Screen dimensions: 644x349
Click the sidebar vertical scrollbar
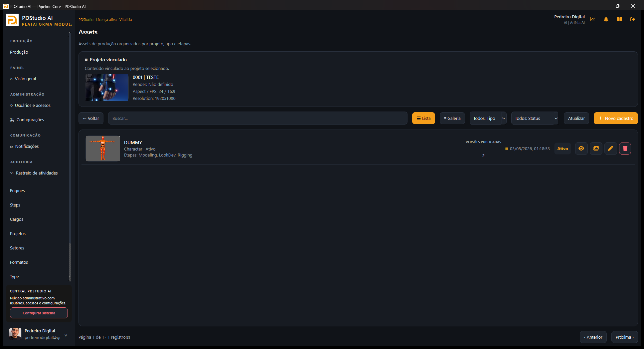pyautogui.click(x=70, y=157)
